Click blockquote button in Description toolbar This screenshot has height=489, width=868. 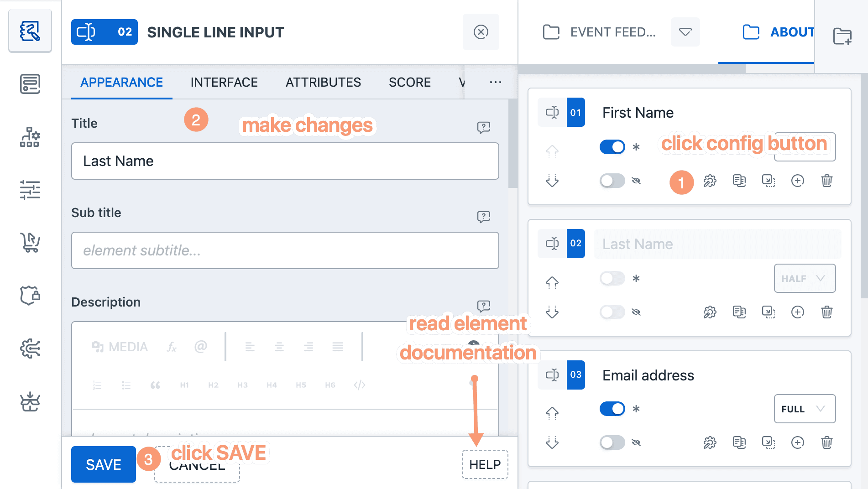point(155,385)
